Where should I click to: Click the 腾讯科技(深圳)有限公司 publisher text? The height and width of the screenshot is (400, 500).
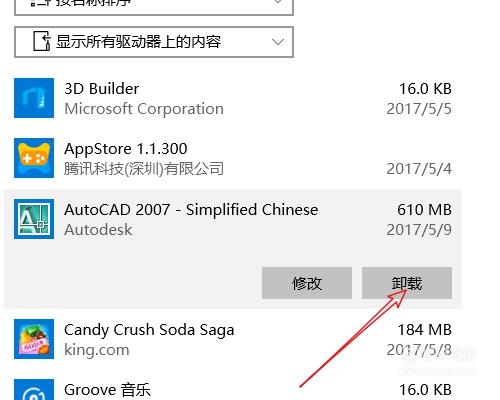click(x=144, y=169)
